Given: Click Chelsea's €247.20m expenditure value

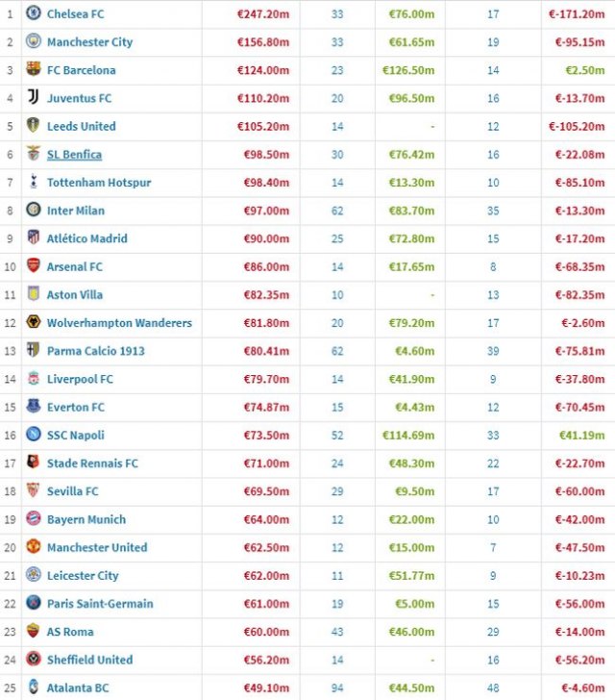Looking at the screenshot, I should coord(263,14).
